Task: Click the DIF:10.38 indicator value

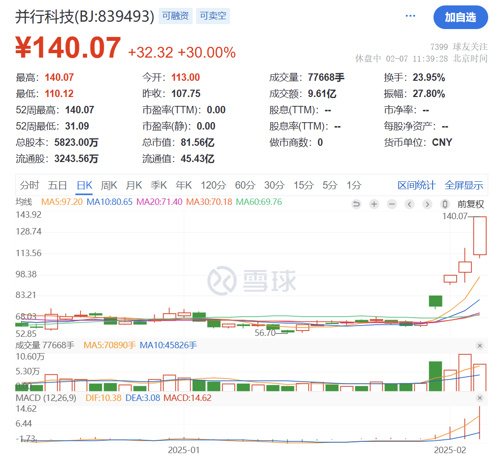Action: (103, 398)
